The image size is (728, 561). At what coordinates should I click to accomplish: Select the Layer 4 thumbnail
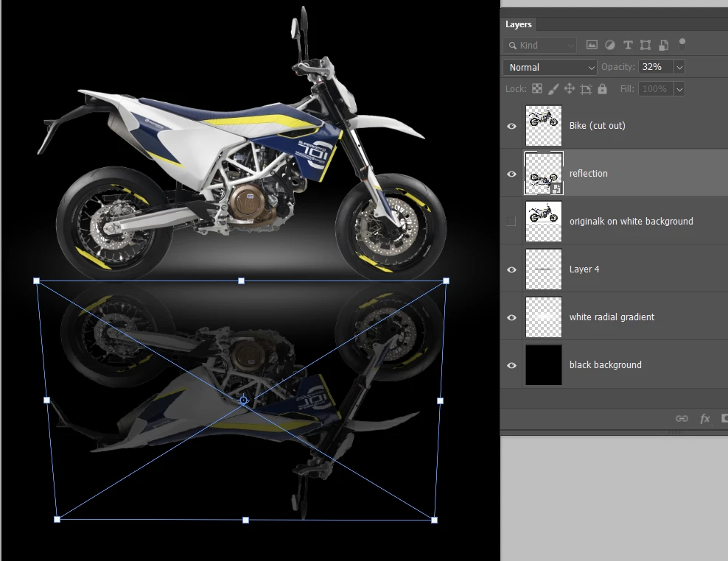pyautogui.click(x=544, y=269)
